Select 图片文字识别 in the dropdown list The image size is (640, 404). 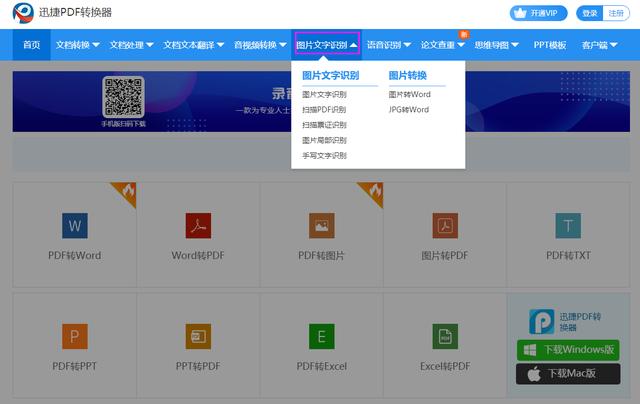[324, 94]
